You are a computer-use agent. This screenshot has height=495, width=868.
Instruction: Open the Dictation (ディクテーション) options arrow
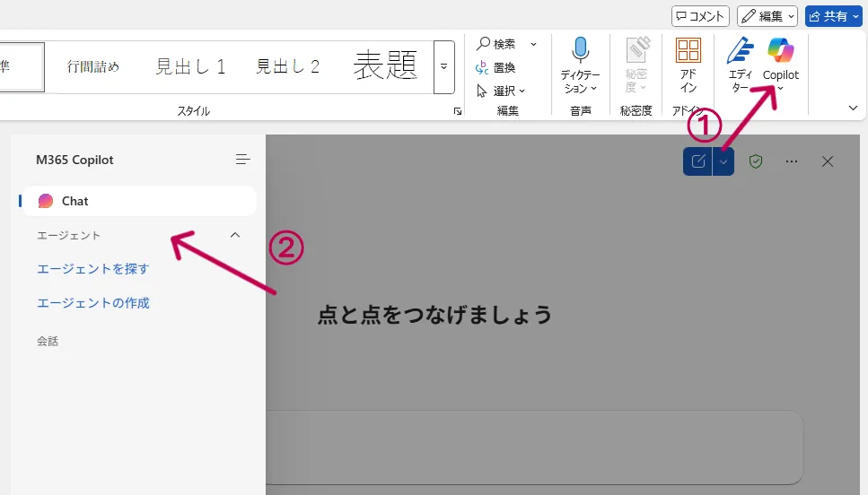click(594, 89)
